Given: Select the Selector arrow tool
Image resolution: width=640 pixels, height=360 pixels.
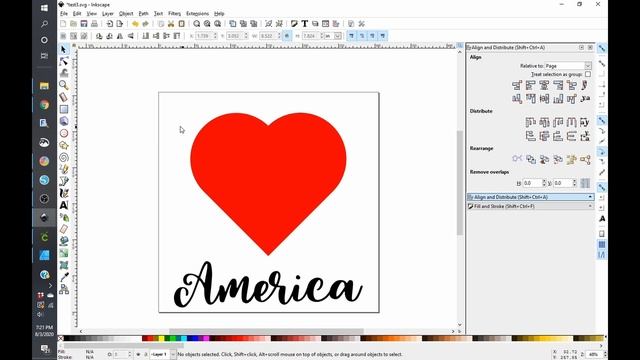Looking at the screenshot, I should [63, 49].
